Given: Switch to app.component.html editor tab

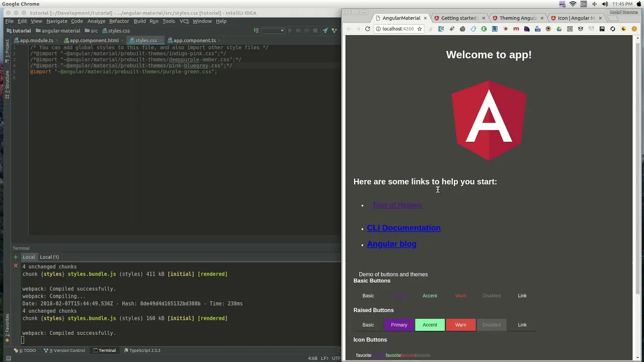Looking at the screenshot, I should pyautogui.click(x=94, y=40).
